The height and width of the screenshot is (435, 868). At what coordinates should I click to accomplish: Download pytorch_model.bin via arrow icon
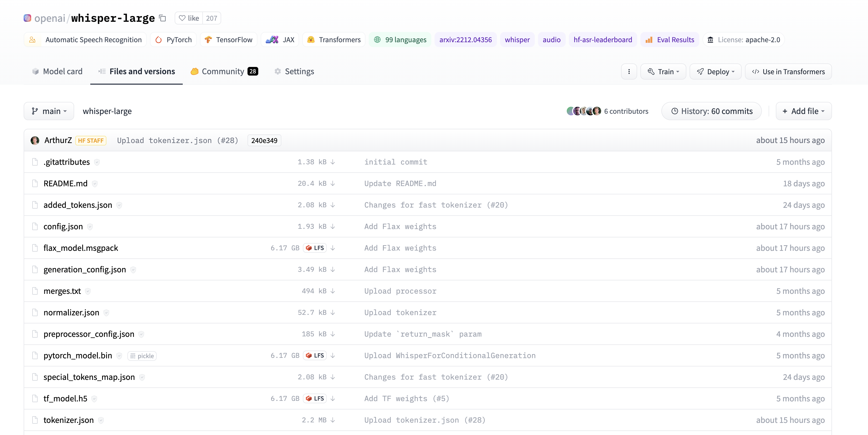333,355
